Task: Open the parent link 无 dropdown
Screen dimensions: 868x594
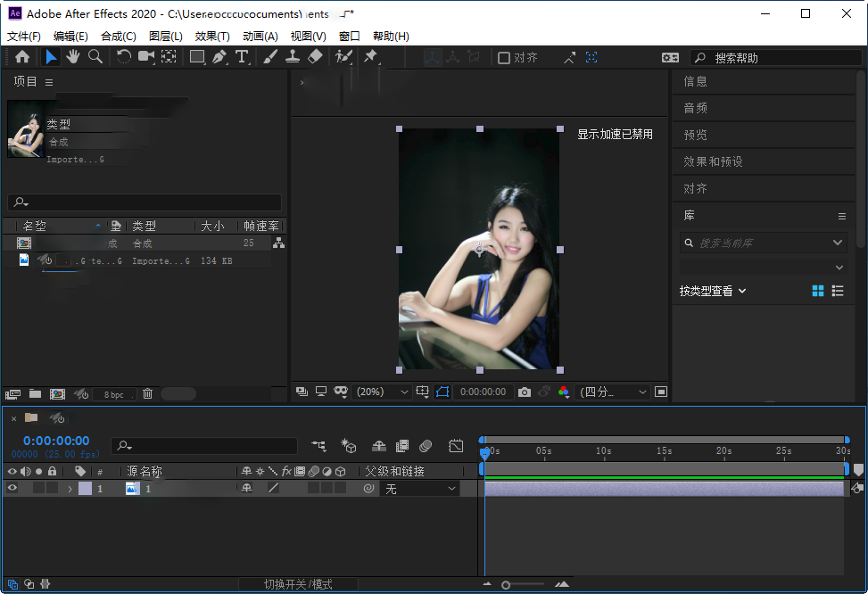Action: tap(419, 489)
